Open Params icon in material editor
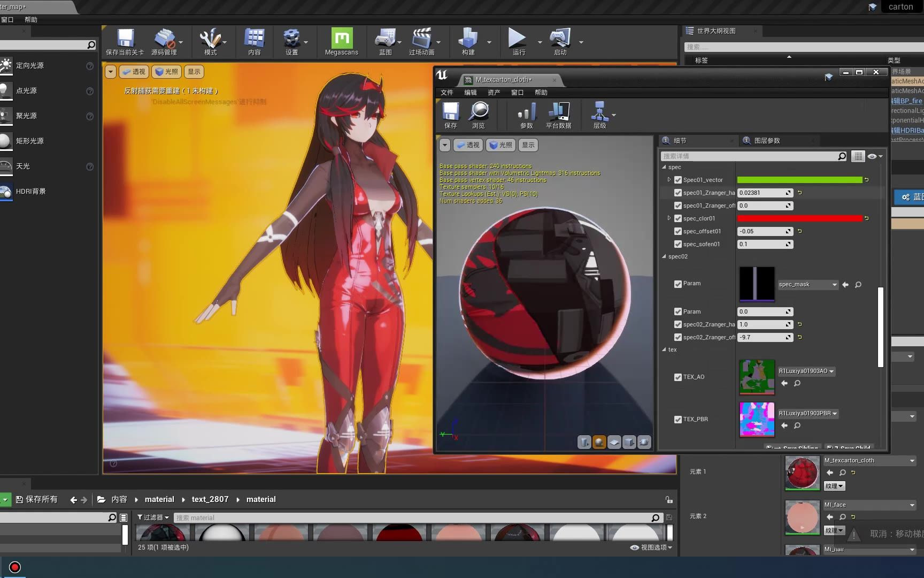 pos(527,115)
